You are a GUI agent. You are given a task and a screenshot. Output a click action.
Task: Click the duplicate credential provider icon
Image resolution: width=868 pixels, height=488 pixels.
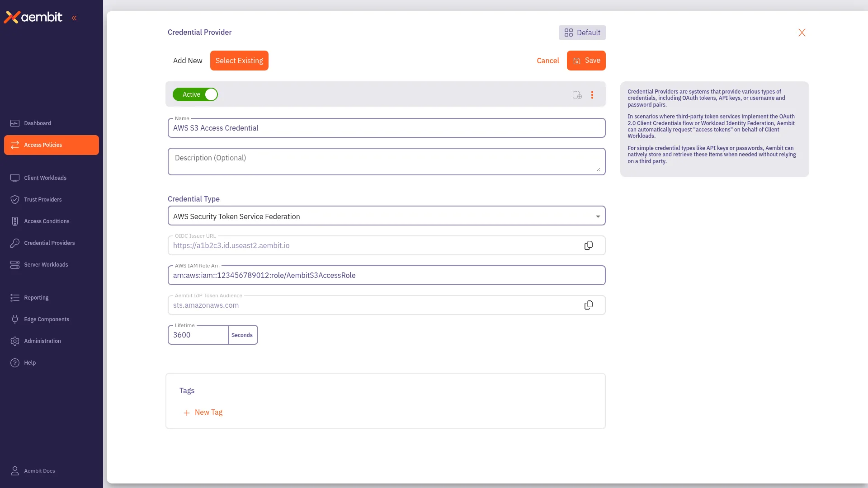(577, 95)
